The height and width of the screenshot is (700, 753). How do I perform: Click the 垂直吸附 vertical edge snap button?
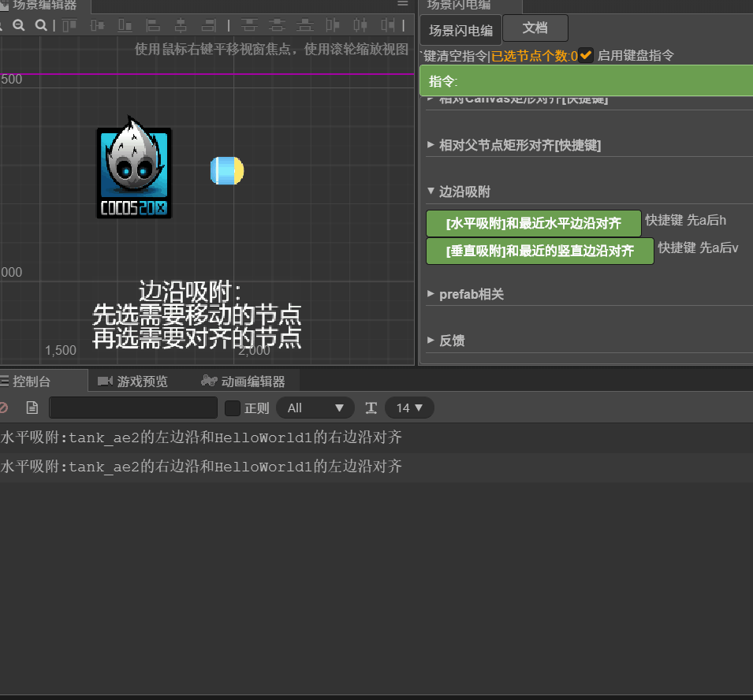pyautogui.click(x=540, y=251)
